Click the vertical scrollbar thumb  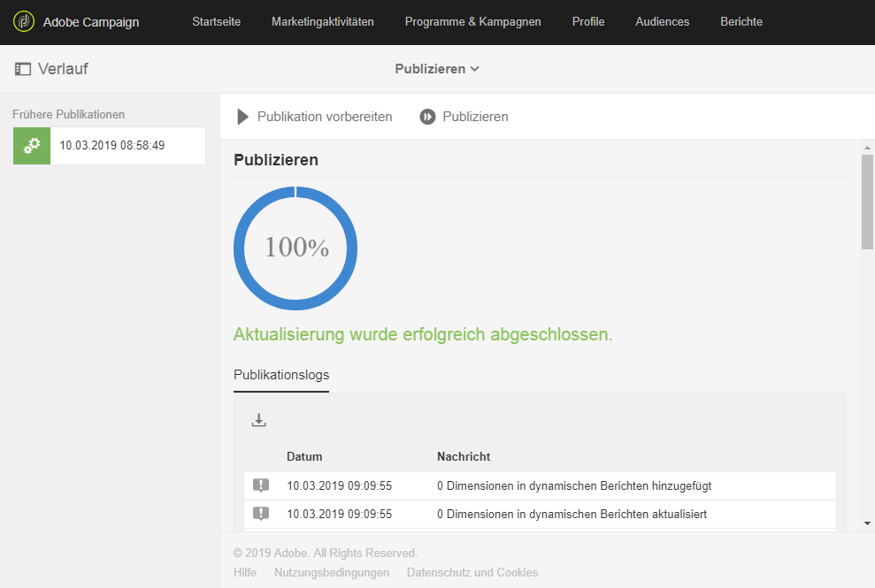coord(867,202)
